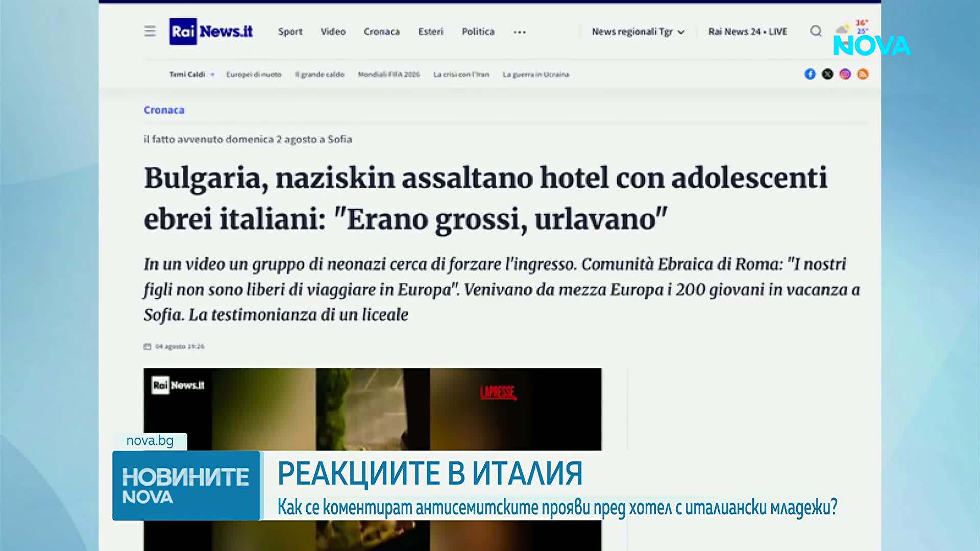
Task: Open the Il grande caldo topic
Action: click(x=320, y=74)
